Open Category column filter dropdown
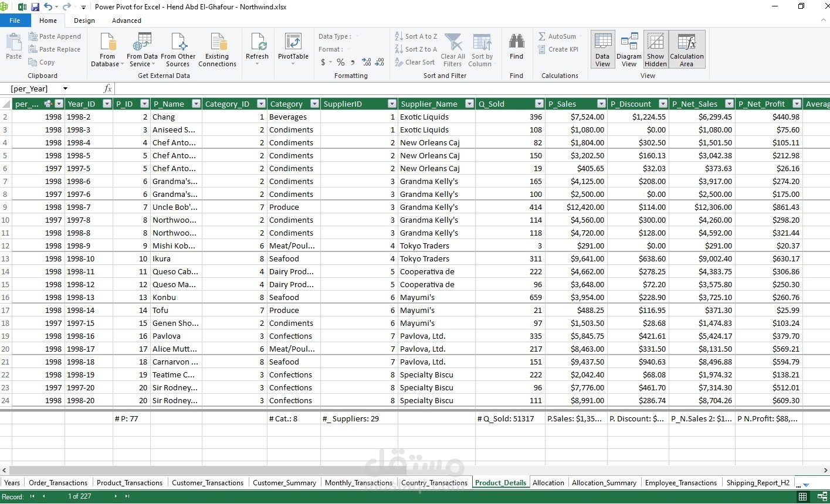Image resolution: width=830 pixels, height=504 pixels. pyautogui.click(x=314, y=104)
